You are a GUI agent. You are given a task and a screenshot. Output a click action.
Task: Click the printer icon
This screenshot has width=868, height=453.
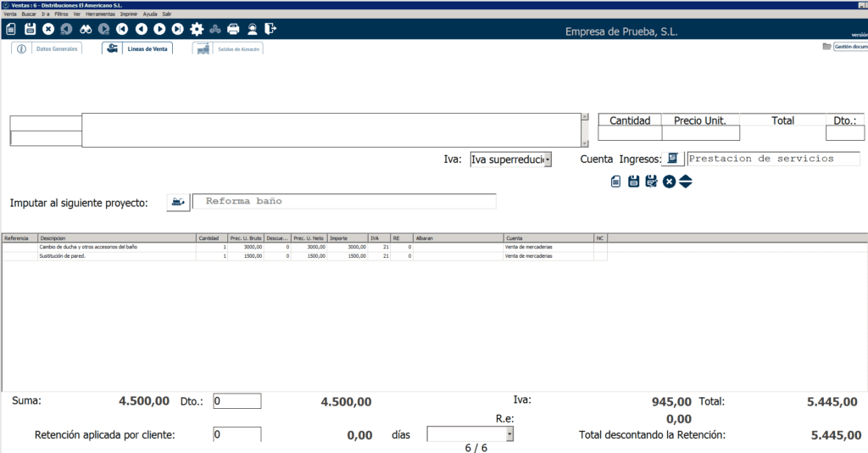233,30
